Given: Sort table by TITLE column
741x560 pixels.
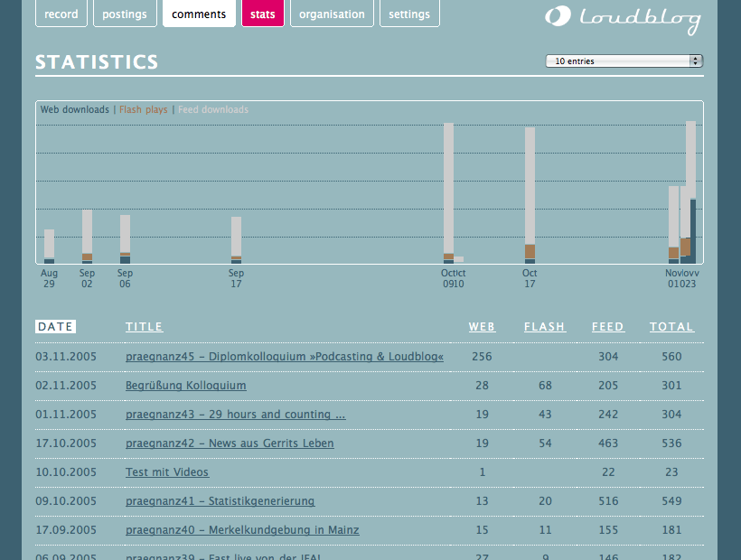Looking at the screenshot, I should (x=145, y=327).
